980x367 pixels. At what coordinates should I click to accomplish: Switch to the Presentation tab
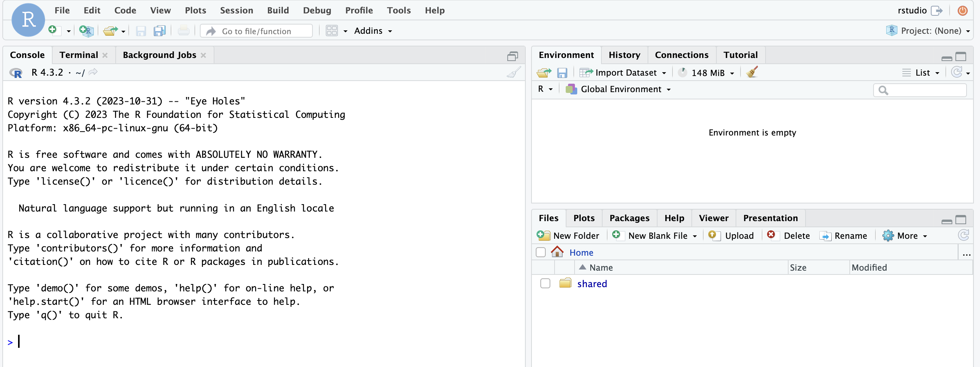[770, 218]
